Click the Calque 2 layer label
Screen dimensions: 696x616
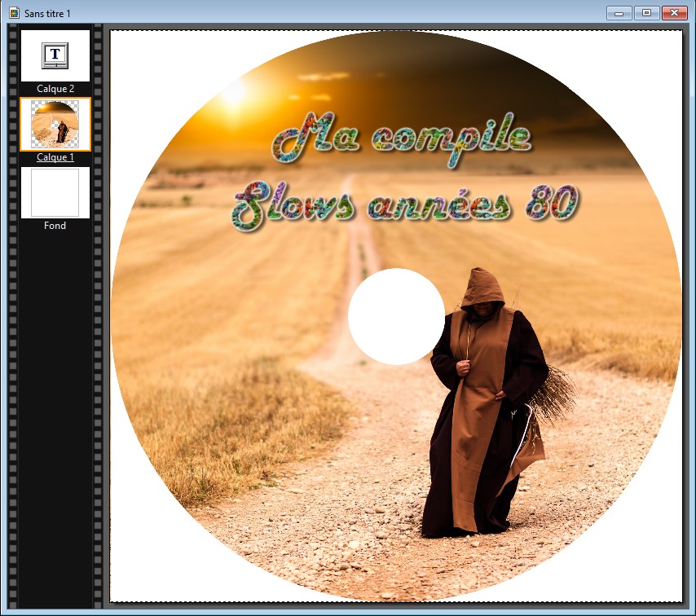(55, 88)
